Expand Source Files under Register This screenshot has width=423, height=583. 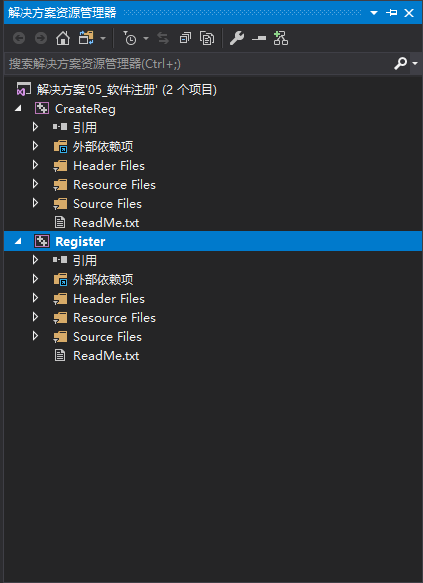[35, 336]
